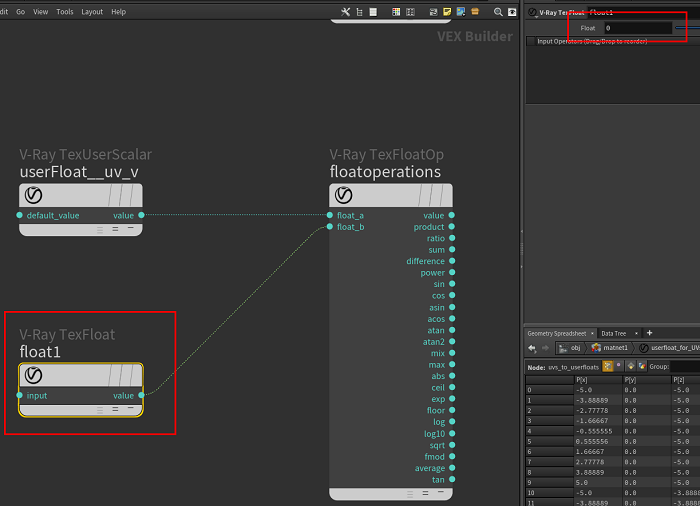Toggle rightmost flag on userFloat__uv_v node
This screenshot has height=506, width=700.
click(137, 195)
